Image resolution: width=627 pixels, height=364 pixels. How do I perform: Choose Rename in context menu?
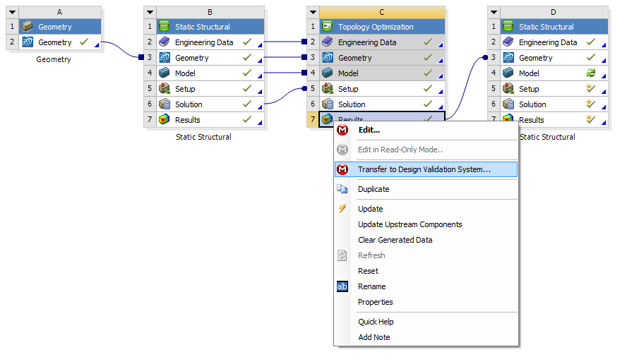click(x=426, y=286)
